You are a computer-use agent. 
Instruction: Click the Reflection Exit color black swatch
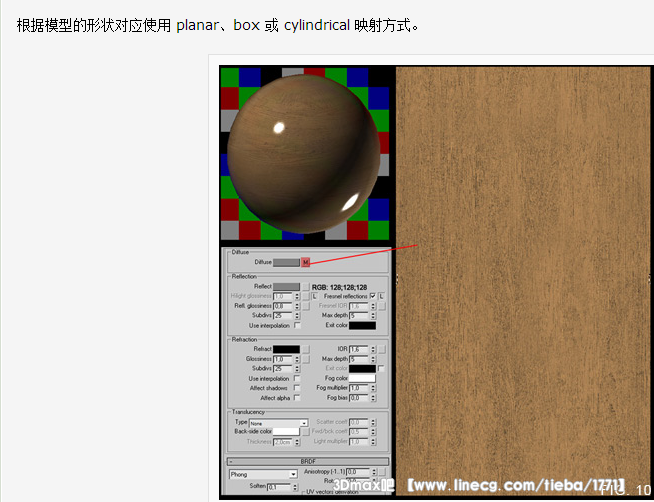pyautogui.click(x=362, y=325)
